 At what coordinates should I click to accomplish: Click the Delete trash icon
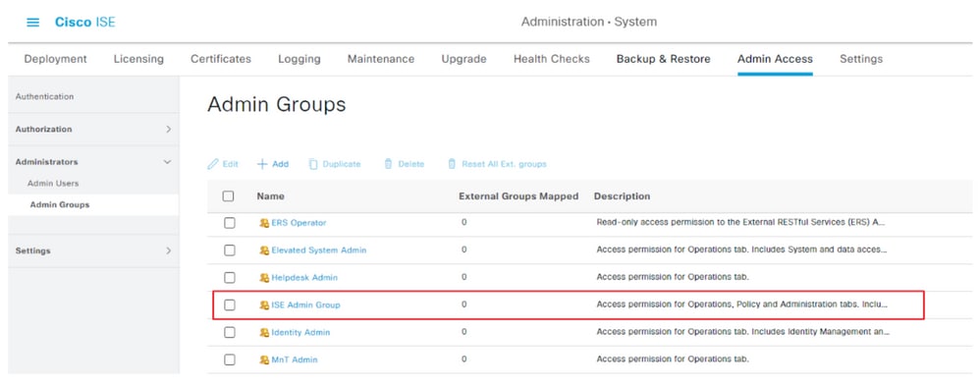[x=388, y=164]
